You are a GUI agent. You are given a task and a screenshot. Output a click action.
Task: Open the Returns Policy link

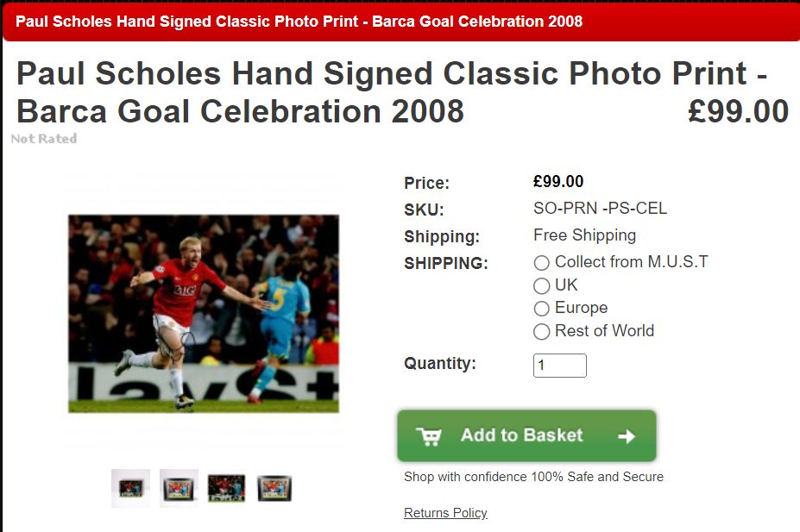pyautogui.click(x=445, y=513)
